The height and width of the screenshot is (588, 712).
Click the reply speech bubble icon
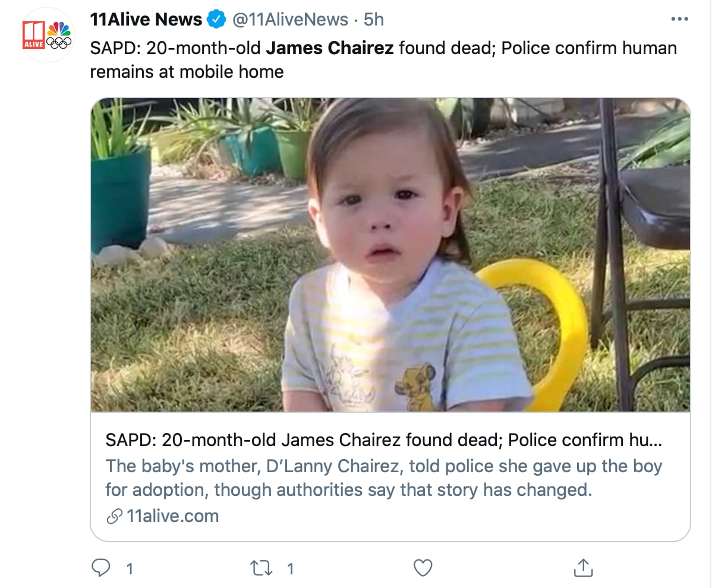click(101, 568)
